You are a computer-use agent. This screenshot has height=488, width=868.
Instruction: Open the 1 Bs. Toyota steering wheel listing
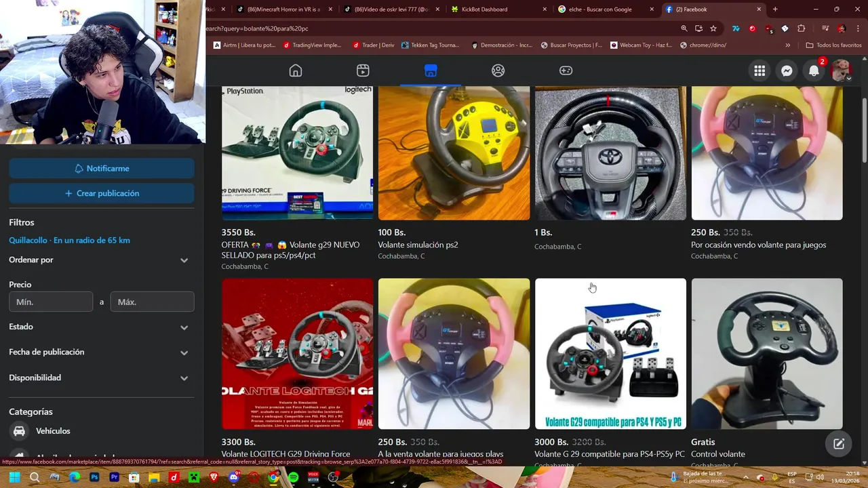click(x=610, y=153)
